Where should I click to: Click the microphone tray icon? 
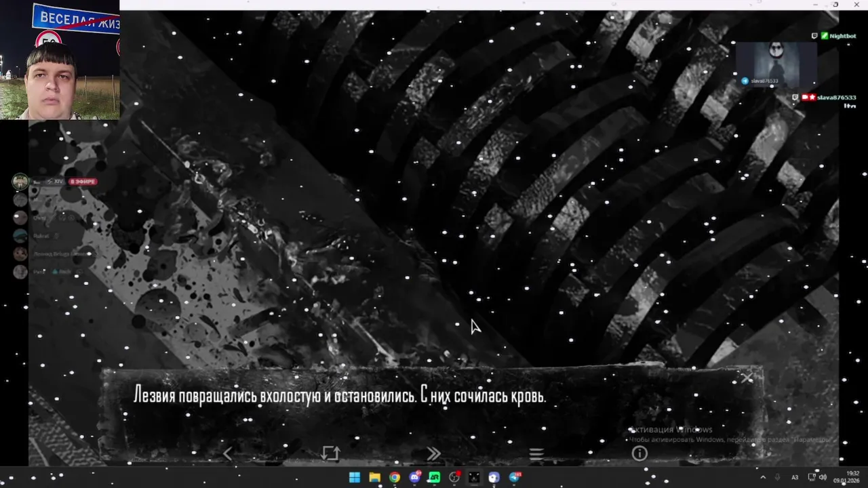pyautogui.click(x=777, y=477)
